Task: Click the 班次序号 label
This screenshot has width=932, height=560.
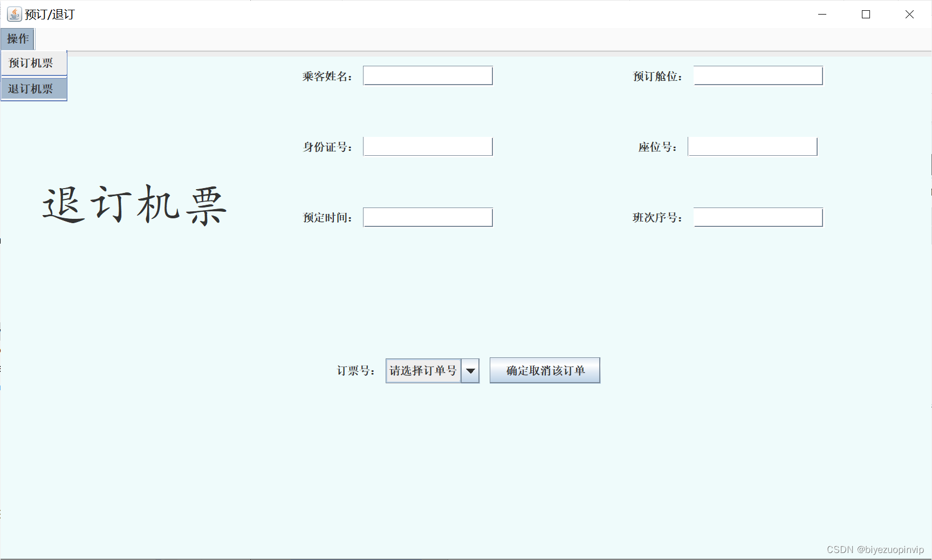Action: pyautogui.click(x=657, y=218)
